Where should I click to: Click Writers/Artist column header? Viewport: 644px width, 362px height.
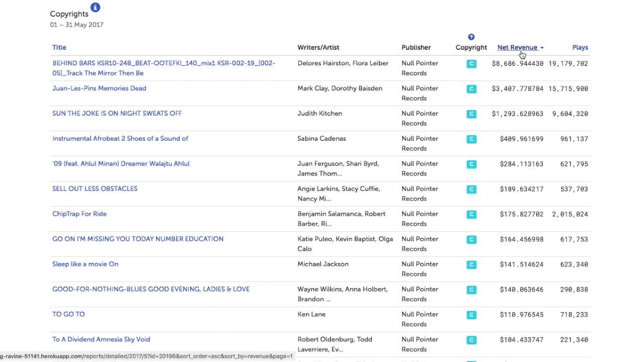[318, 47]
